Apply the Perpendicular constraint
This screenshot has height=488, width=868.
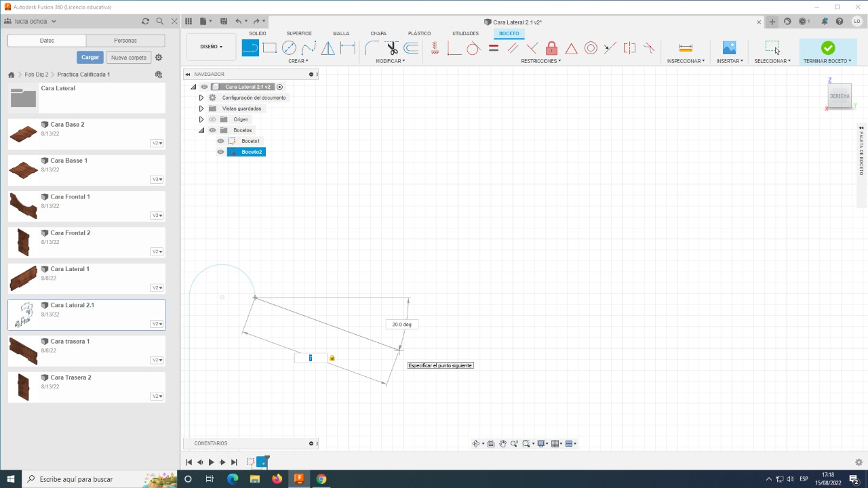(x=532, y=48)
